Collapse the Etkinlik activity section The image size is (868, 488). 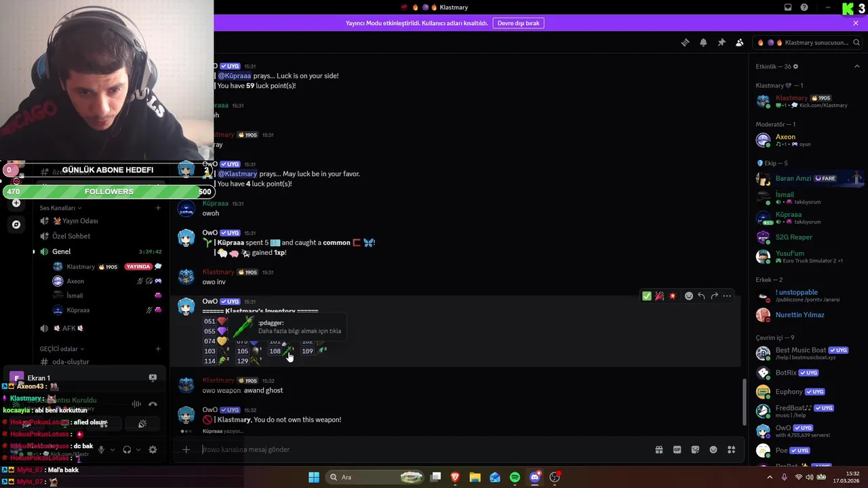857,66
